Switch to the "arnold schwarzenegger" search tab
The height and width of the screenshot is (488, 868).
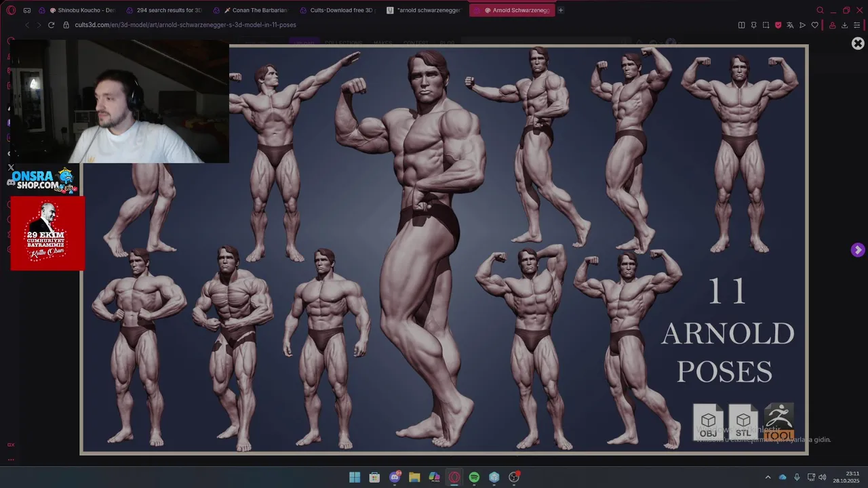click(x=424, y=10)
